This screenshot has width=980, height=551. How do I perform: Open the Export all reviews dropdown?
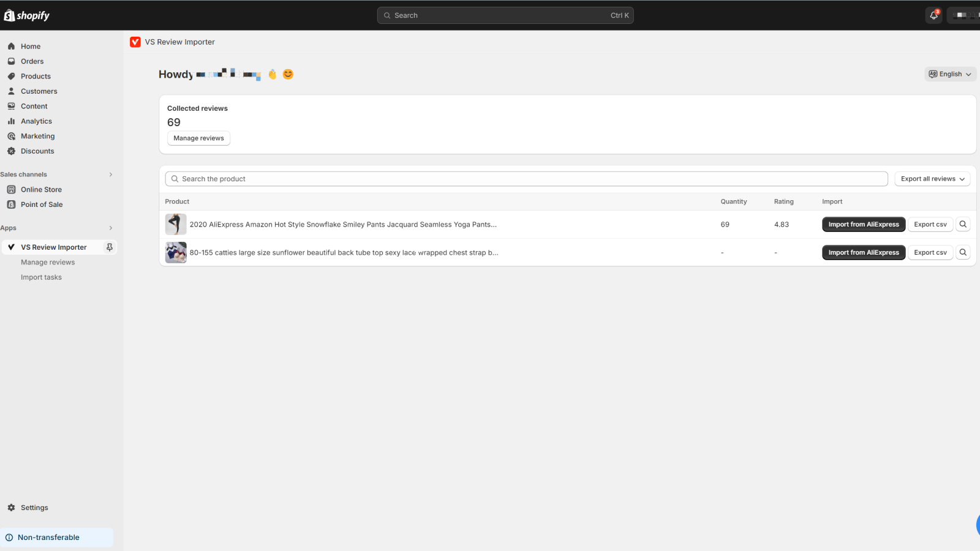point(932,179)
